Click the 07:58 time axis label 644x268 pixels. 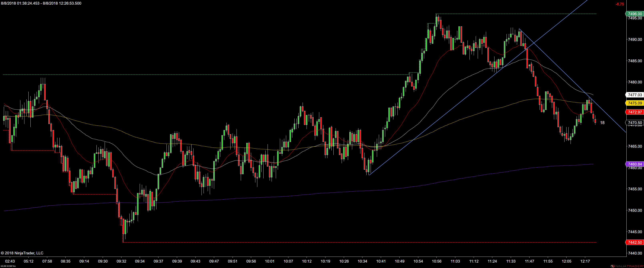[x=47, y=261]
